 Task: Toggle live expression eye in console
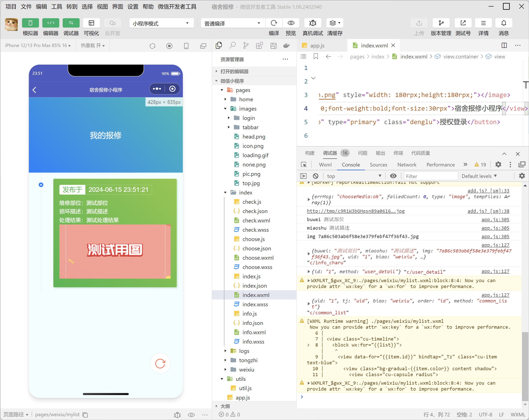(x=393, y=176)
